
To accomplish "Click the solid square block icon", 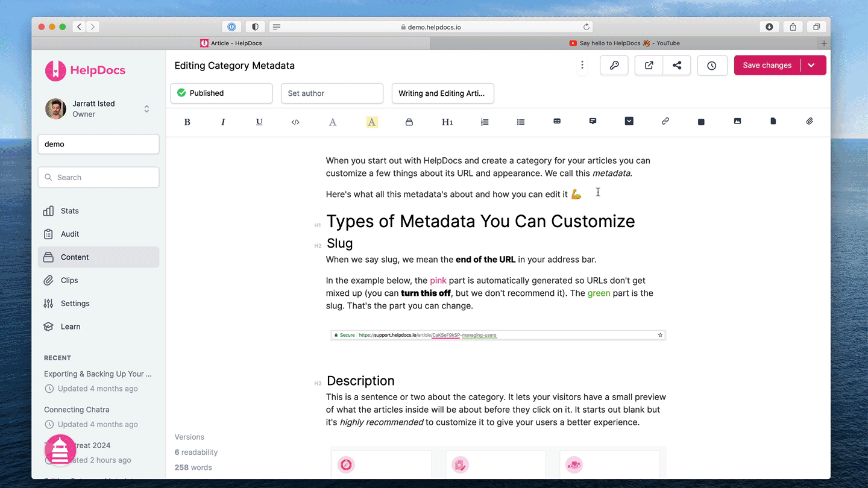I will coord(701,122).
